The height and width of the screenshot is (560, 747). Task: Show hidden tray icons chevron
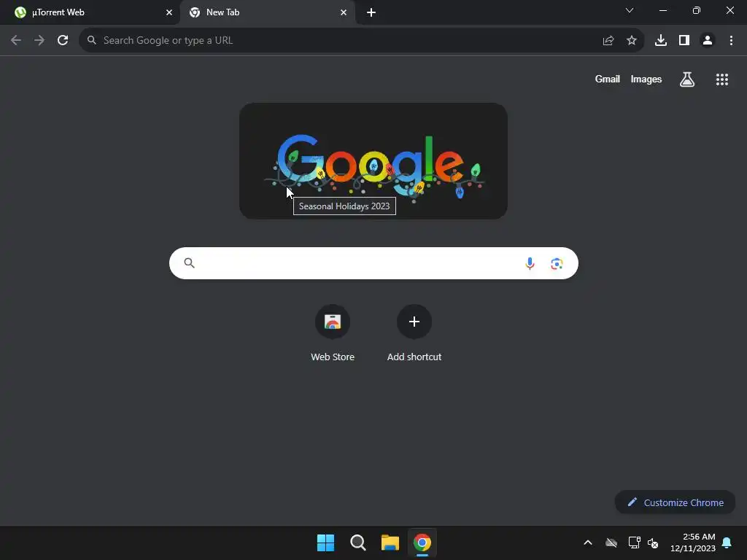(x=588, y=542)
